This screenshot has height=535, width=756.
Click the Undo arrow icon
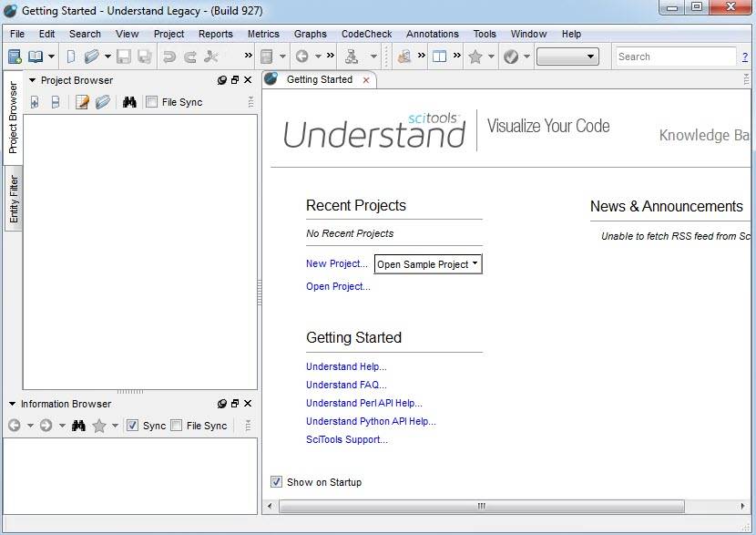[169, 57]
